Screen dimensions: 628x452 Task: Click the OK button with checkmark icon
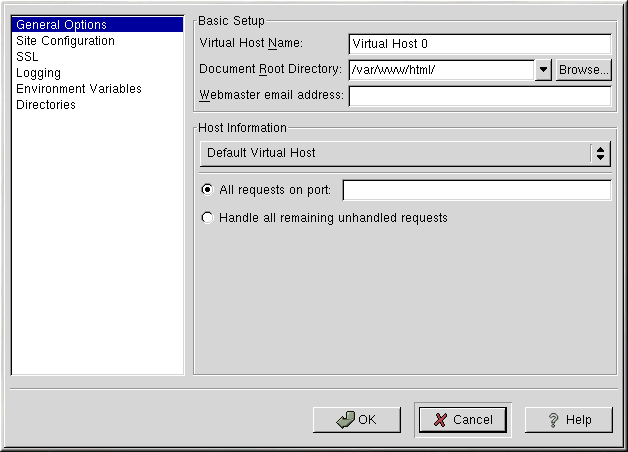(x=356, y=420)
